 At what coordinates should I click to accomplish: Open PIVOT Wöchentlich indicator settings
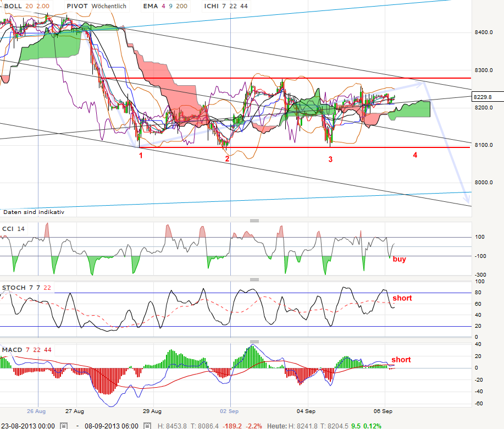pos(96,6)
